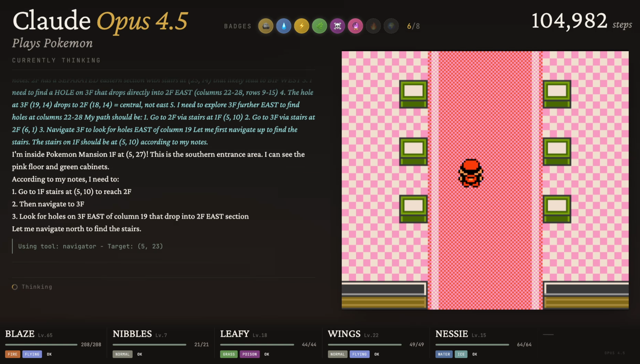The width and height of the screenshot is (640, 364).
Task: Click NIBBLES's NORMAL type tag
Action: [x=122, y=354]
